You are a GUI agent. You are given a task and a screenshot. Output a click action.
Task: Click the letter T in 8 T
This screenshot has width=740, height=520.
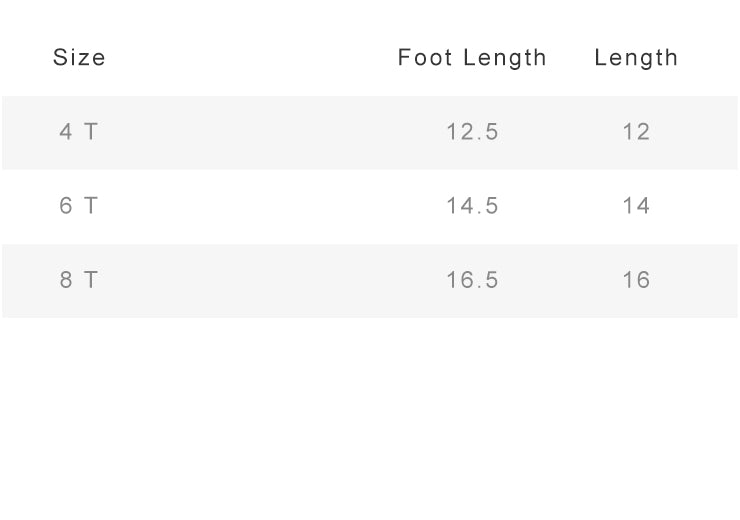click(x=91, y=280)
